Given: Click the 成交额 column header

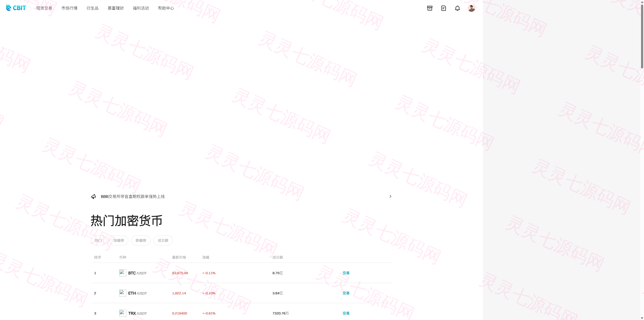Looking at the screenshot, I should click(x=278, y=257).
